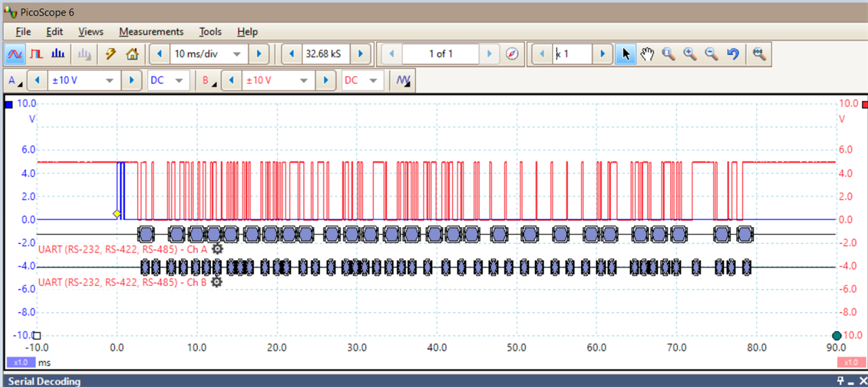Click the x 1 zoom factor field
This screenshot has width=868, height=387.
[x=572, y=54]
